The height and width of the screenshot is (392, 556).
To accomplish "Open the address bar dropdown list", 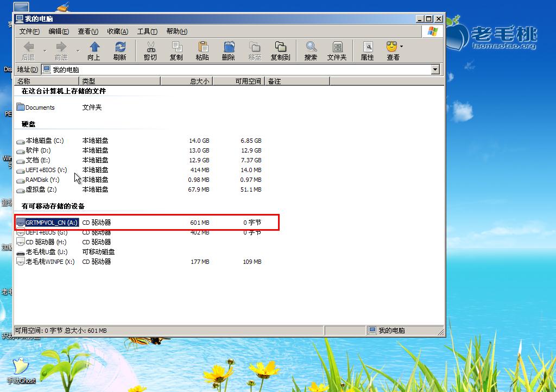I will [435, 69].
